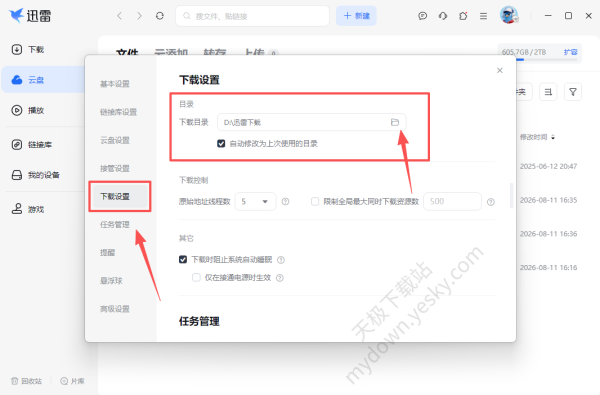Click the search files or paste link field
Screen dimensions: 600x395
[253, 16]
